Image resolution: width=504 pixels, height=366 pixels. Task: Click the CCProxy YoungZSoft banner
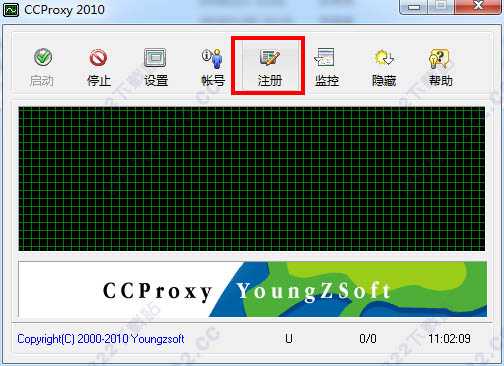tap(253, 289)
